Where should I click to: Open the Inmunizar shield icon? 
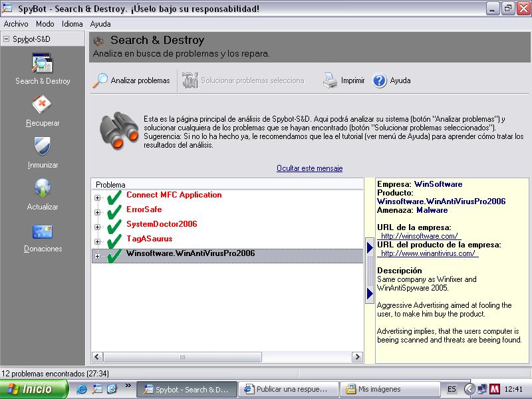43,146
